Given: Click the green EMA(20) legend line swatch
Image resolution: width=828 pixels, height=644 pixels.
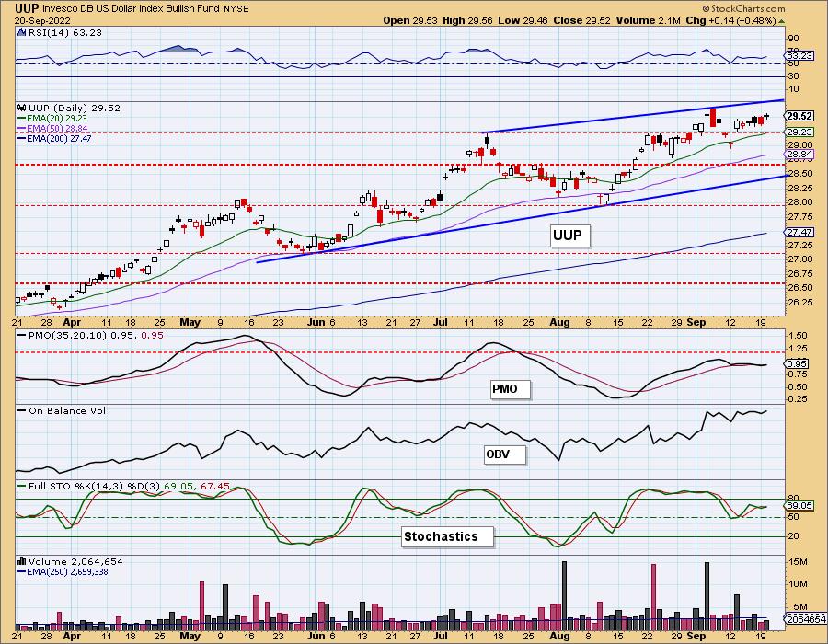Looking at the screenshot, I should [22, 119].
